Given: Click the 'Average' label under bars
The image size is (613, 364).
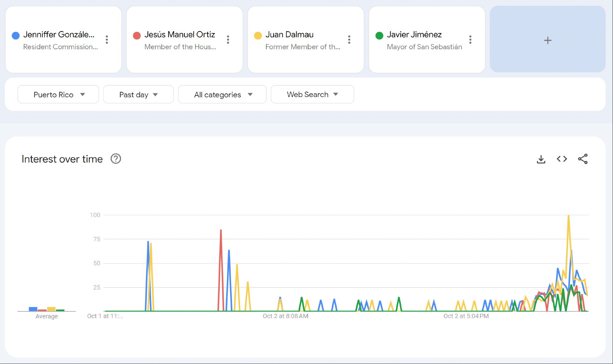Looking at the screenshot, I should [47, 317].
